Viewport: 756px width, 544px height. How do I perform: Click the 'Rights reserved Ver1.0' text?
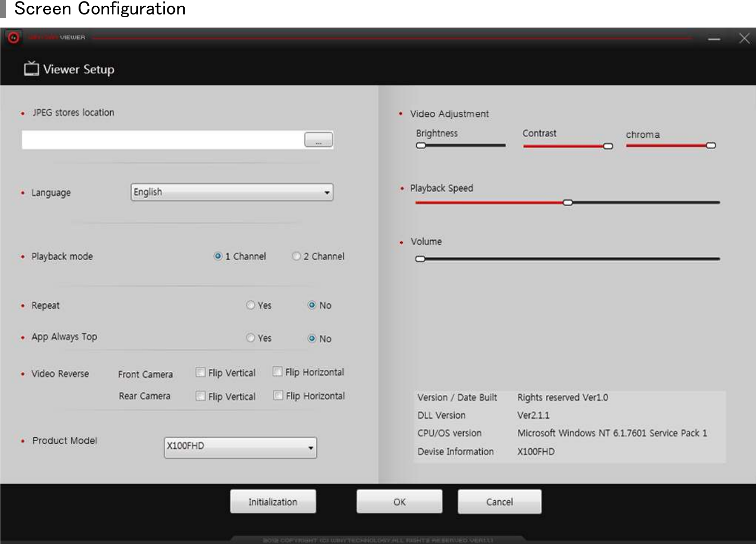click(x=562, y=398)
